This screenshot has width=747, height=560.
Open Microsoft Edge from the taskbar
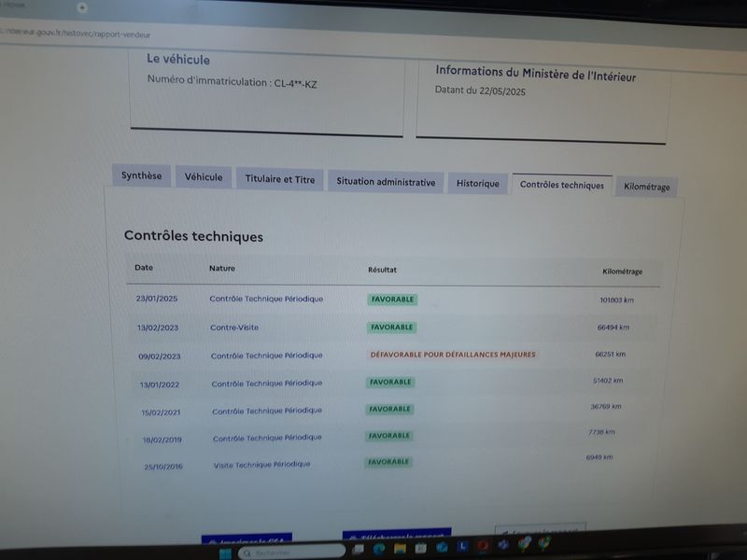pos(379,549)
